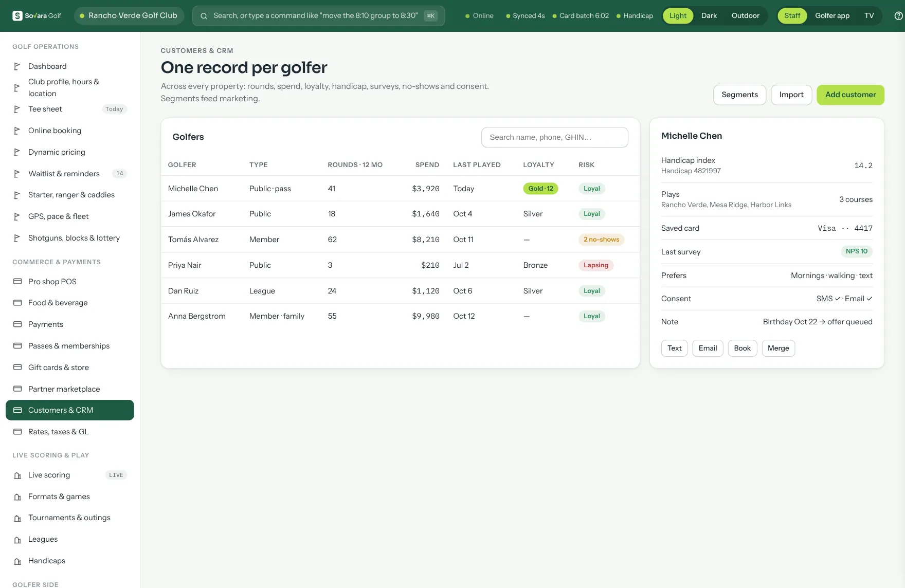This screenshot has height=588, width=905.
Task: Open the help icon in top bar
Action: (899, 16)
